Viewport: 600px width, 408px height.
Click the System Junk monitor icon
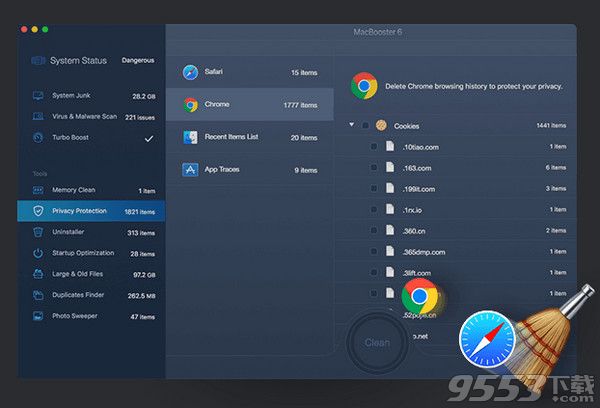(x=38, y=96)
